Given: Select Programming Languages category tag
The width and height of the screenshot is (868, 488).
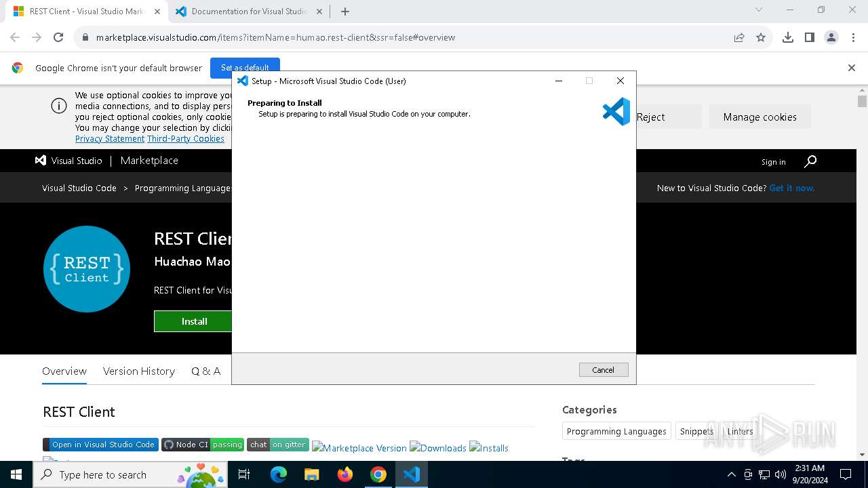Looking at the screenshot, I should [x=616, y=431].
